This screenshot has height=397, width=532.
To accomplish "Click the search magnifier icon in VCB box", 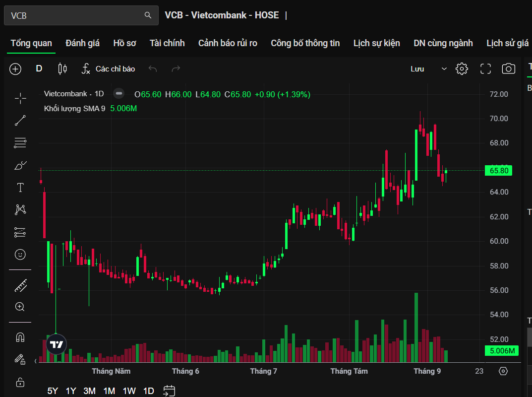I will tap(148, 15).
